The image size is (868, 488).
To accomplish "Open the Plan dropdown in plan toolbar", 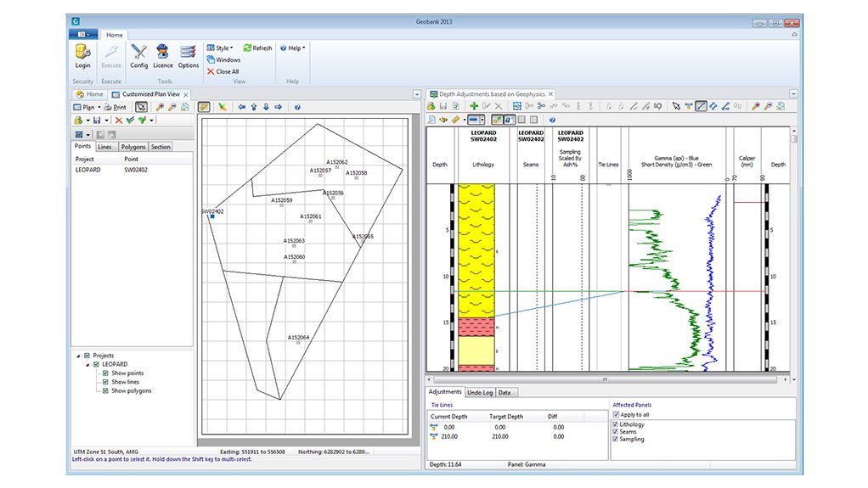I will click(87, 107).
